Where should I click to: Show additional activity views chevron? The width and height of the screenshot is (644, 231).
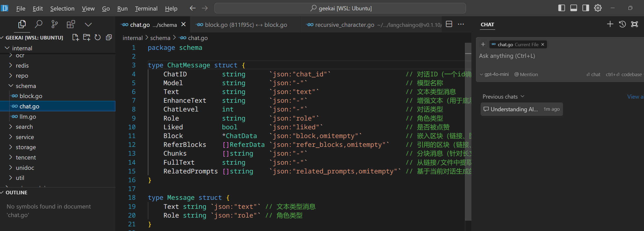tap(88, 25)
